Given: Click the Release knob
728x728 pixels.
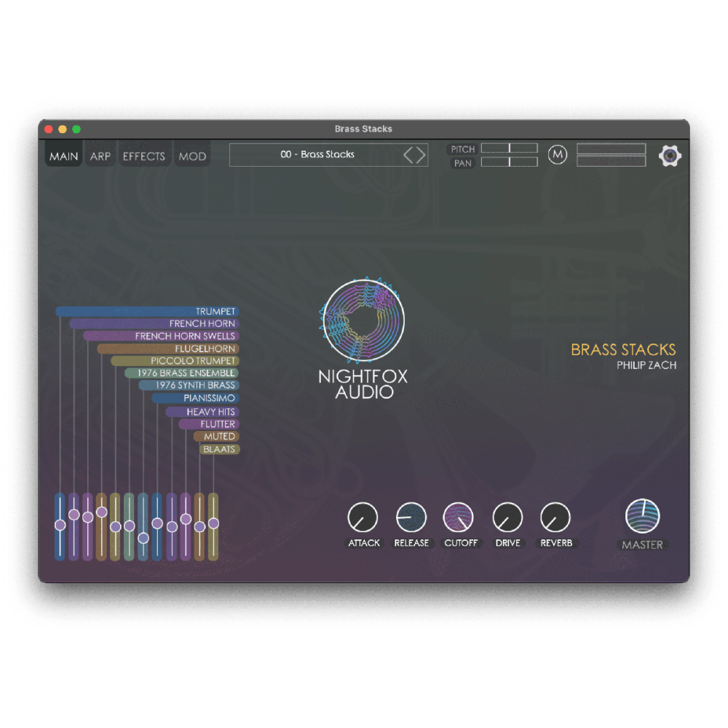Looking at the screenshot, I should pyautogui.click(x=411, y=518).
